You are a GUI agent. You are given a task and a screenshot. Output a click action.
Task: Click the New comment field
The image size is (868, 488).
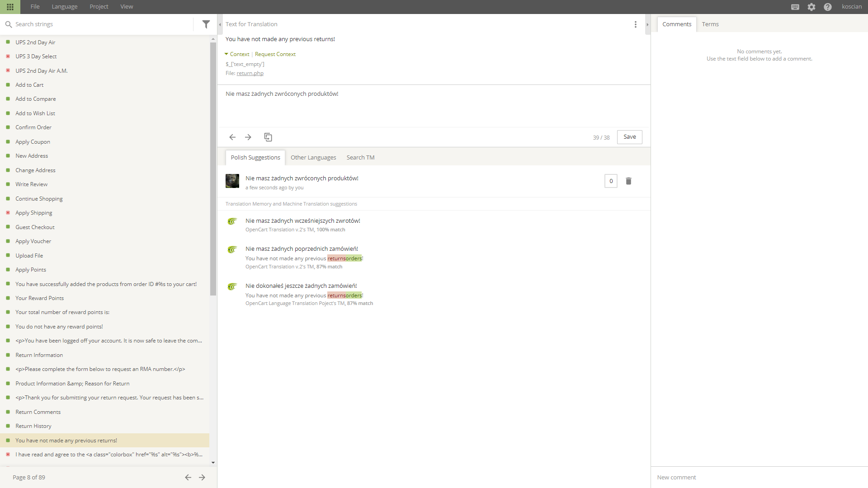pos(759,478)
